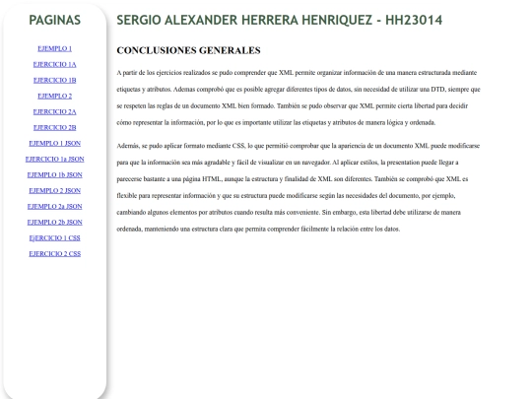The width and height of the screenshot is (532, 399).
Task: Click the SERGIO ALEXANDER HERRERA HENRIQUEZ title
Action: (x=279, y=20)
